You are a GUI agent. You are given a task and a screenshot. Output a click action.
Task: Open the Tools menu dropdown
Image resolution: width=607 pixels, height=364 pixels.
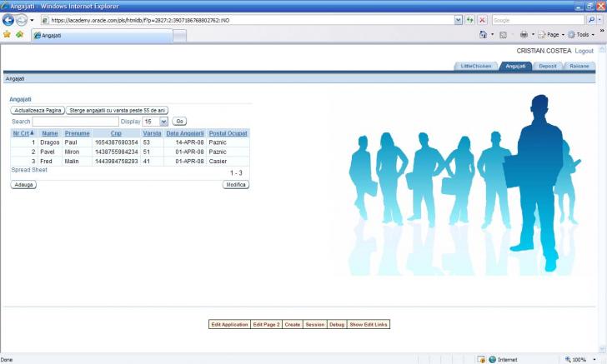[x=581, y=35]
